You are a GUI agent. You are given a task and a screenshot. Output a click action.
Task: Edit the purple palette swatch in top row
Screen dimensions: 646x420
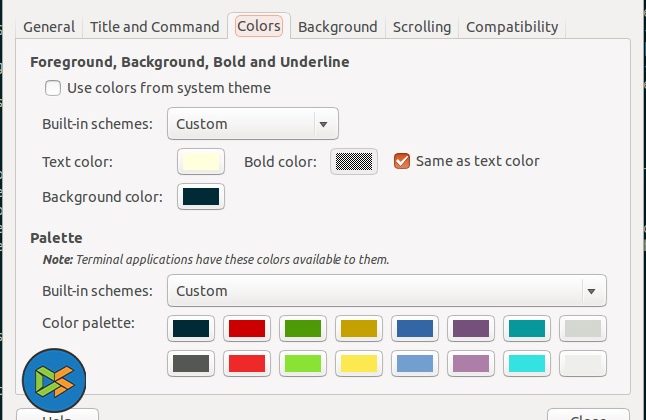point(470,328)
